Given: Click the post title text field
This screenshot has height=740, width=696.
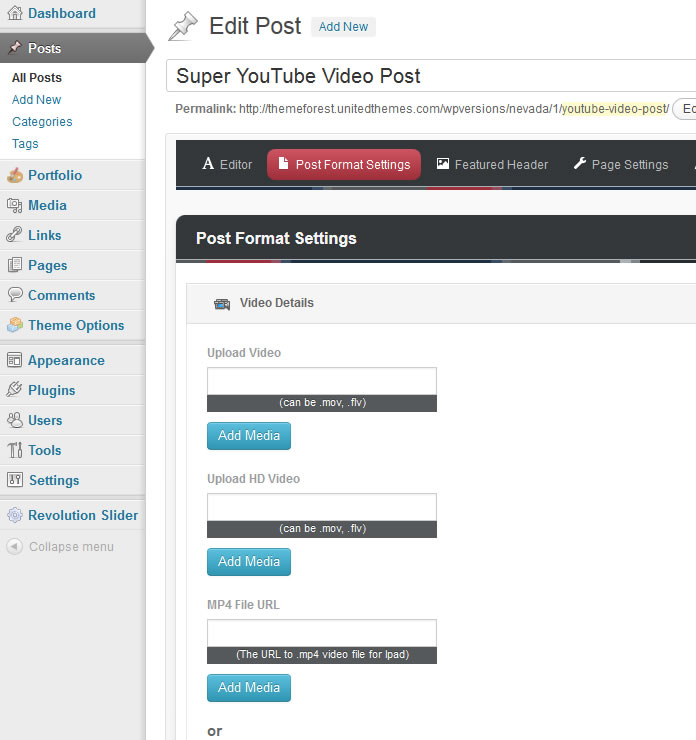Looking at the screenshot, I should (x=430, y=76).
